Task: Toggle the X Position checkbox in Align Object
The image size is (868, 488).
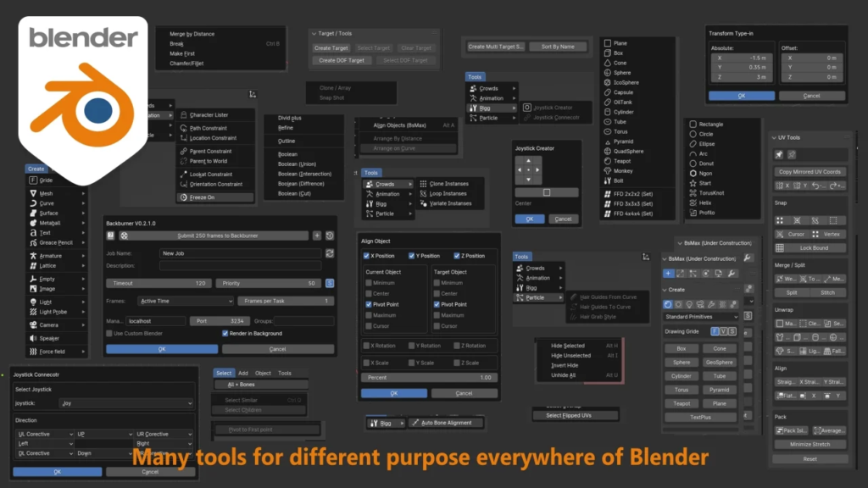Action: (366, 256)
